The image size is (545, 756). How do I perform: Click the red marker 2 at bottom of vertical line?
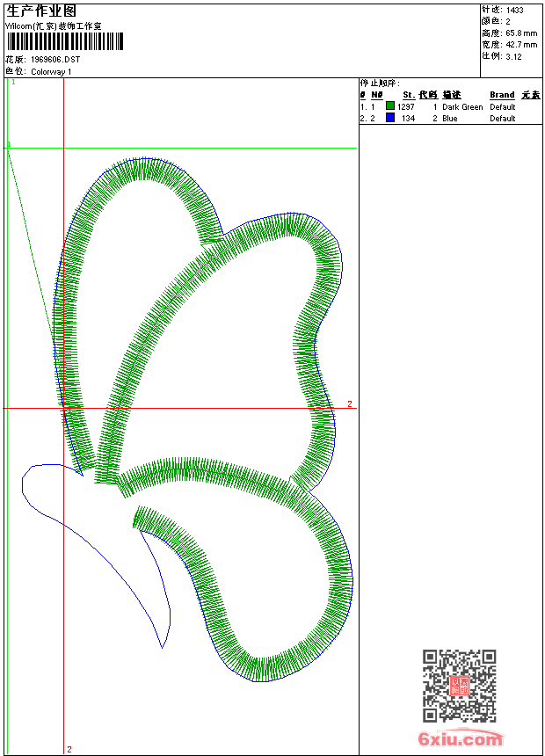69,749
